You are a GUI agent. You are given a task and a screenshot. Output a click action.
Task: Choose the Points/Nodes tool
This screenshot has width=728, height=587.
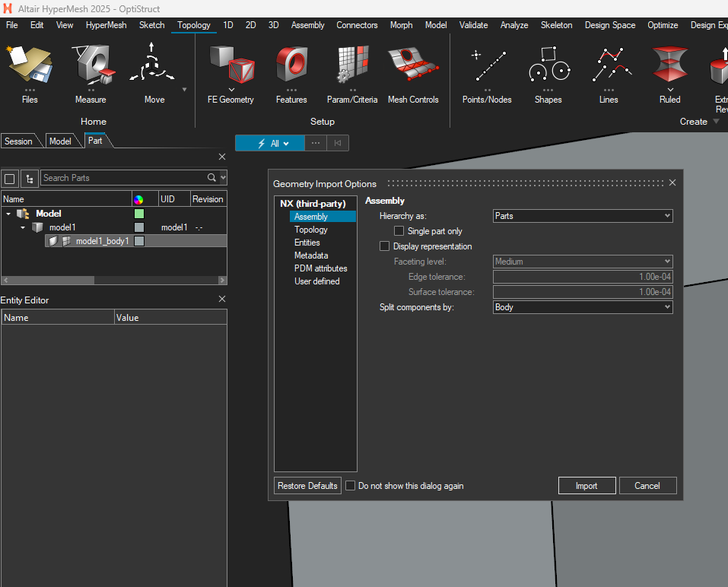[x=487, y=66]
